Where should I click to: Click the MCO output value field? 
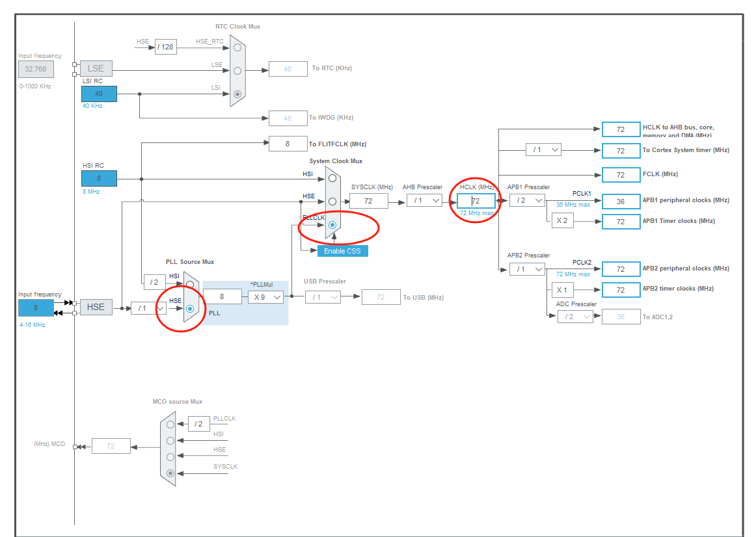(111, 446)
